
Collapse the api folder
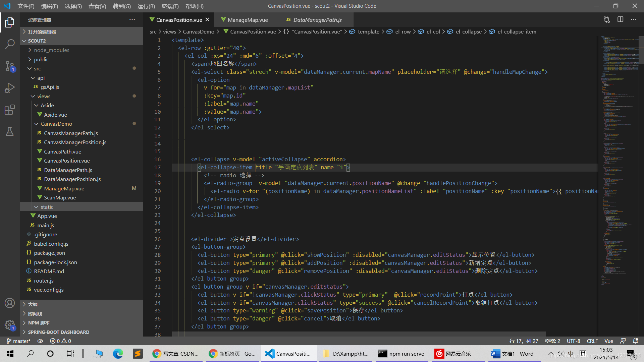point(82,78)
